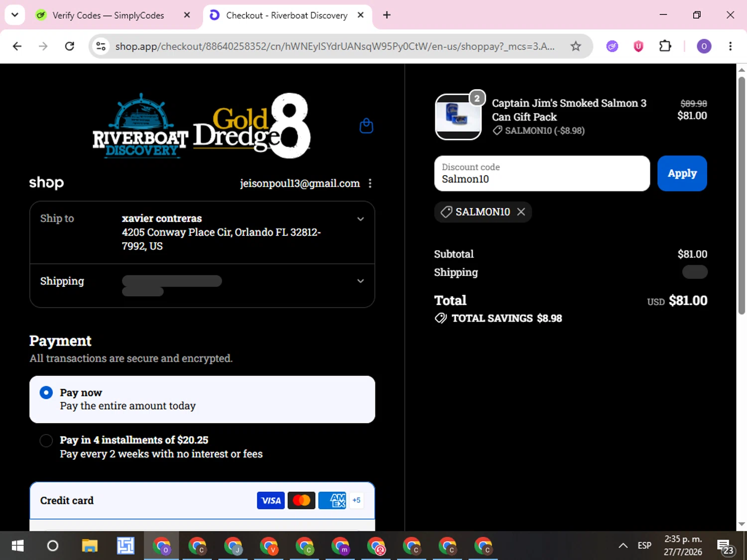Open the Chrome three-dot menu

pos(730,46)
